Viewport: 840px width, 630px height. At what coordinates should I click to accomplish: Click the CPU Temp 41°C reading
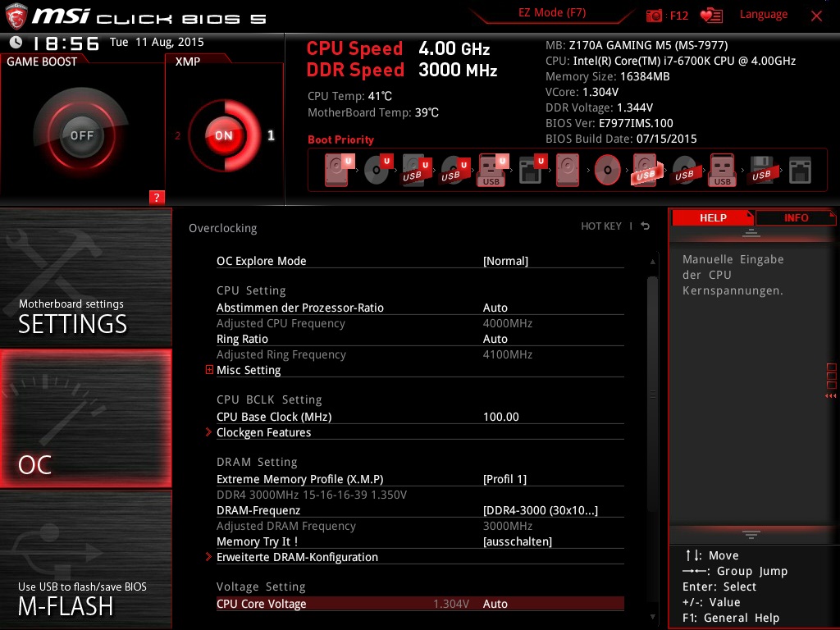[x=349, y=97]
